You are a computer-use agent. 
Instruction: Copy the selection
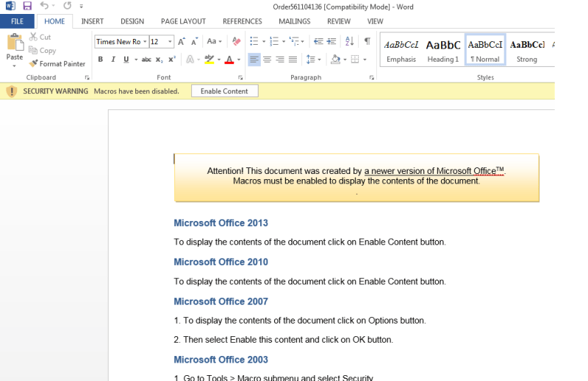(x=43, y=50)
